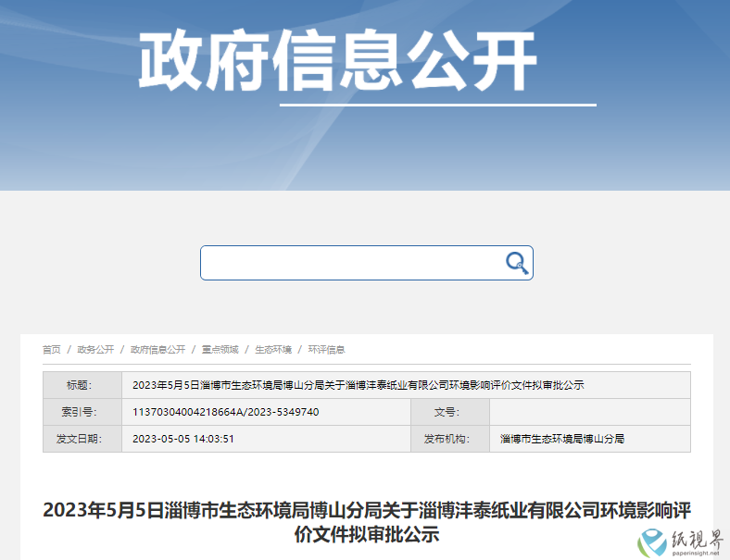Image resolution: width=730 pixels, height=560 pixels.
Task: Select the 文号 label cell
Action: tap(450, 412)
